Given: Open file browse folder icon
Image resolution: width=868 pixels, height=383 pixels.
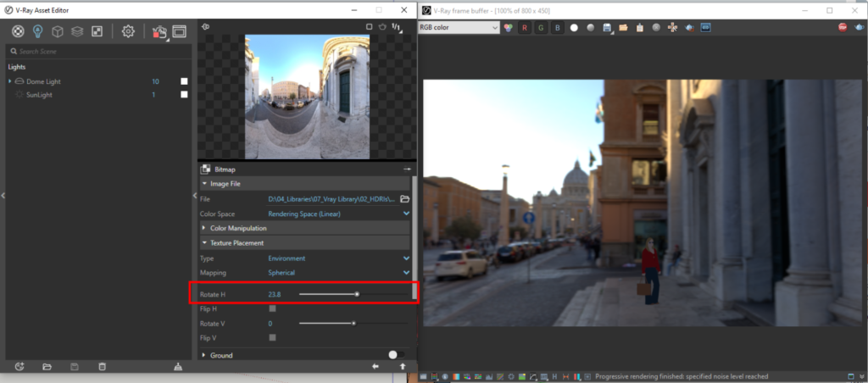Looking at the screenshot, I should click(404, 198).
